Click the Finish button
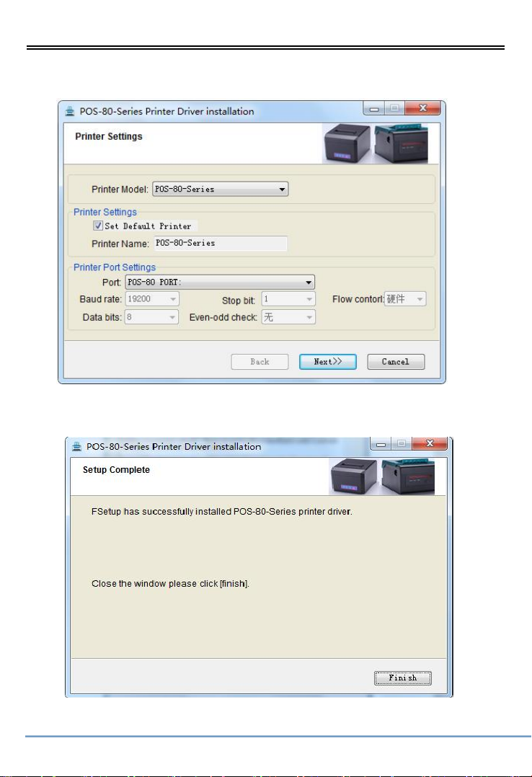 (x=402, y=678)
